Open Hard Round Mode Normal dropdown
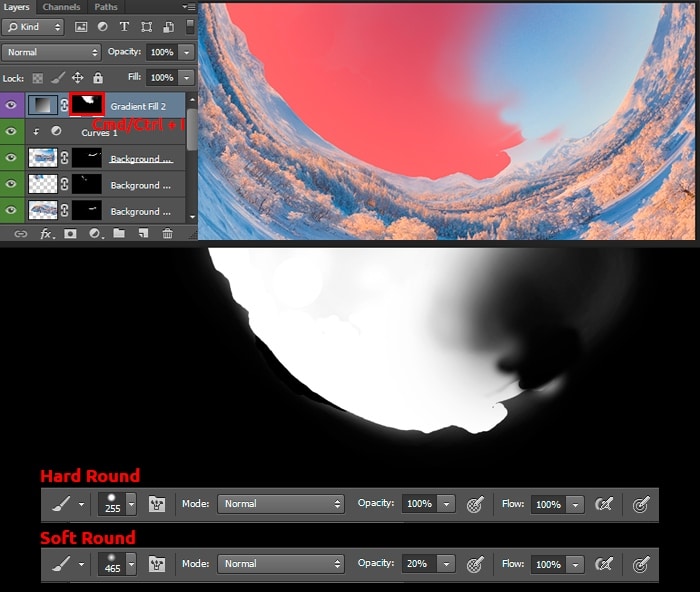 (x=281, y=504)
